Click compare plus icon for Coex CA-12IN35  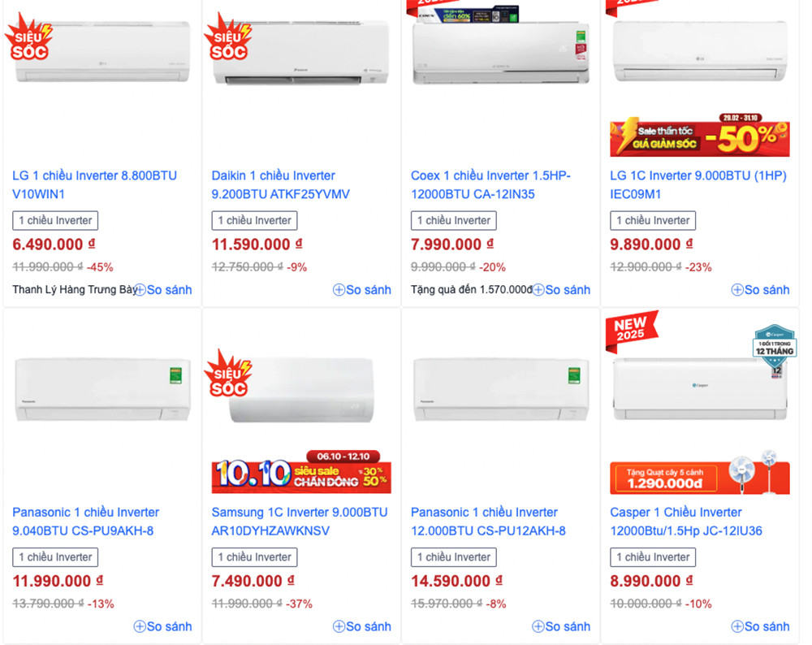coord(538,290)
